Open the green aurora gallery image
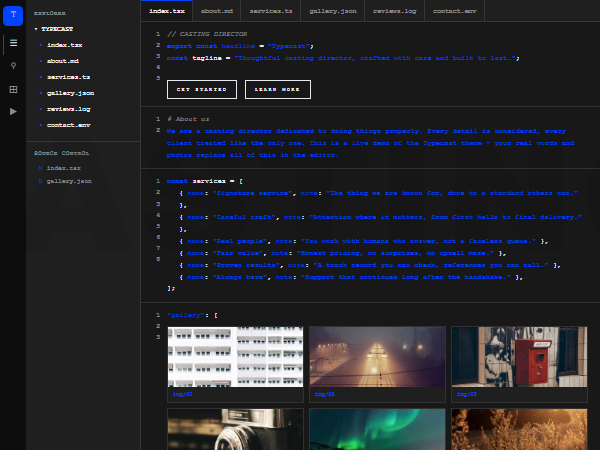The image size is (600, 450). (x=377, y=429)
